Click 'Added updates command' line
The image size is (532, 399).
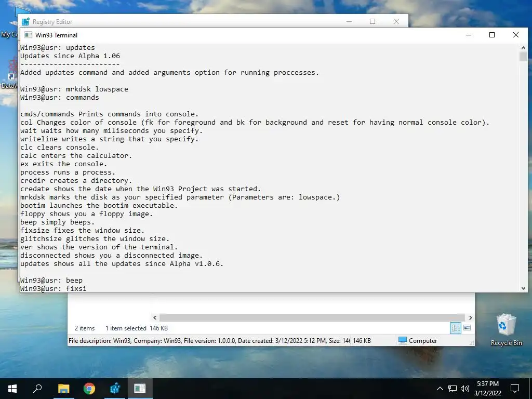pos(170,72)
